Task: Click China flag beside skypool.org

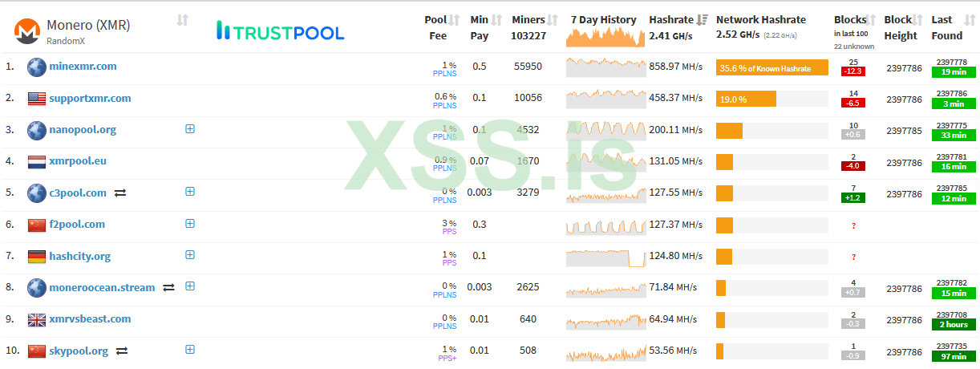Action: (x=37, y=351)
